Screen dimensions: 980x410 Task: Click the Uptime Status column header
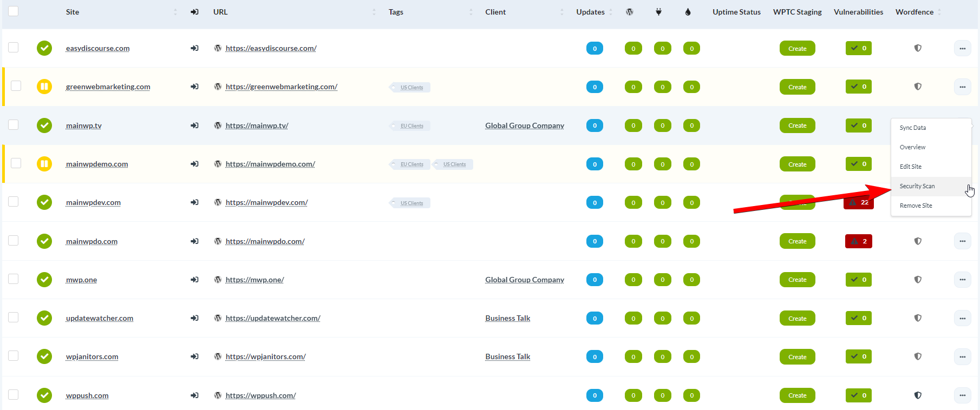click(736, 12)
